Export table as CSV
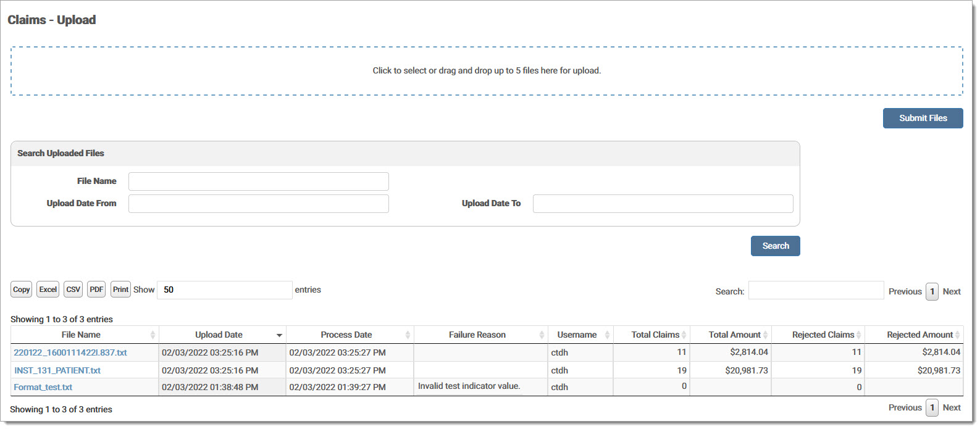This screenshot has width=980, height=429. click(73, 289)
